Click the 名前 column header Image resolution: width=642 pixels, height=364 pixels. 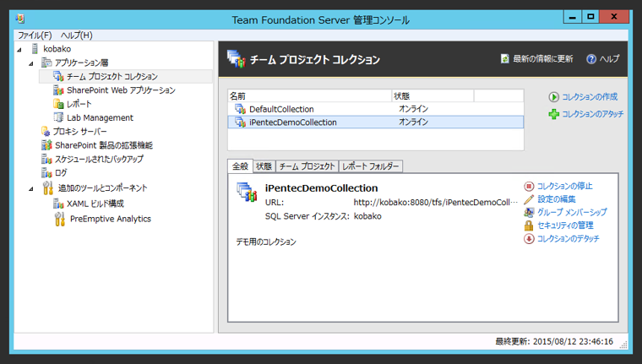click(310, 96)
